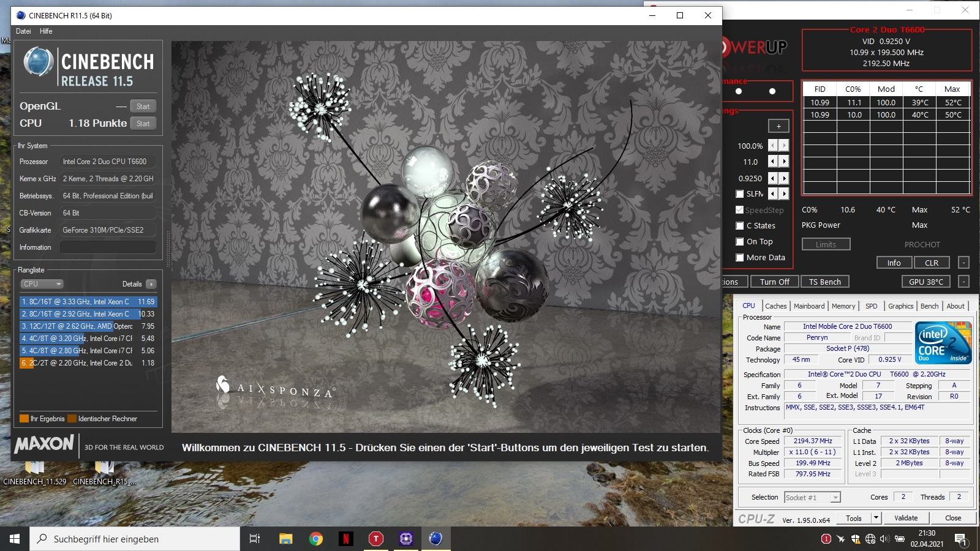Click the rendered AIXSPONZA scene image
Screen dimensions: 980x551
pos(445,237)
